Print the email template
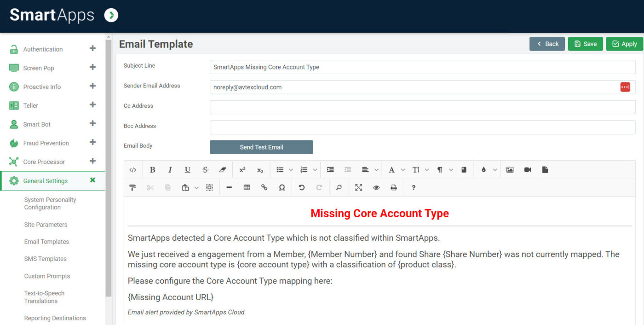Screen dimensions: 644x325 [x=394, y=187]
